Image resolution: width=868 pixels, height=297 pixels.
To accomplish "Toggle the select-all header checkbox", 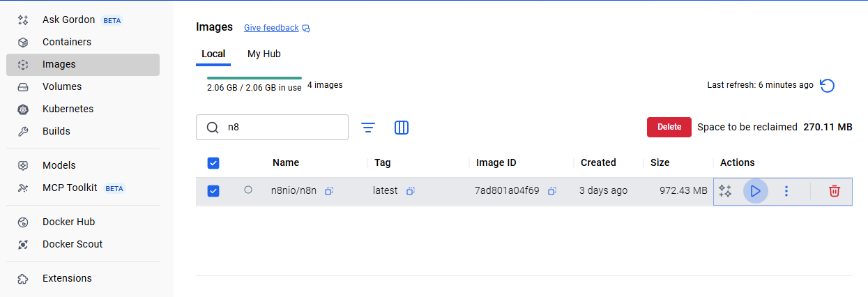I will pyautogui.click(x=213, y=163).
